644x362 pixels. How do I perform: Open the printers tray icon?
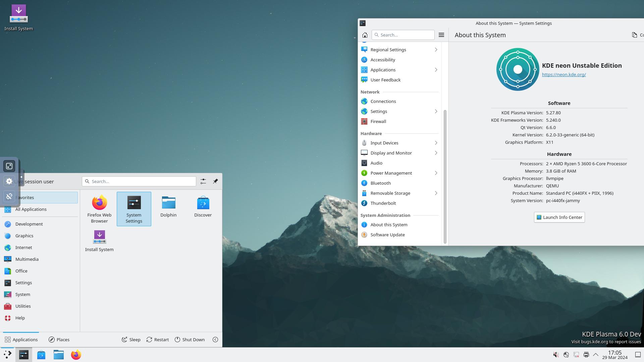586,355
